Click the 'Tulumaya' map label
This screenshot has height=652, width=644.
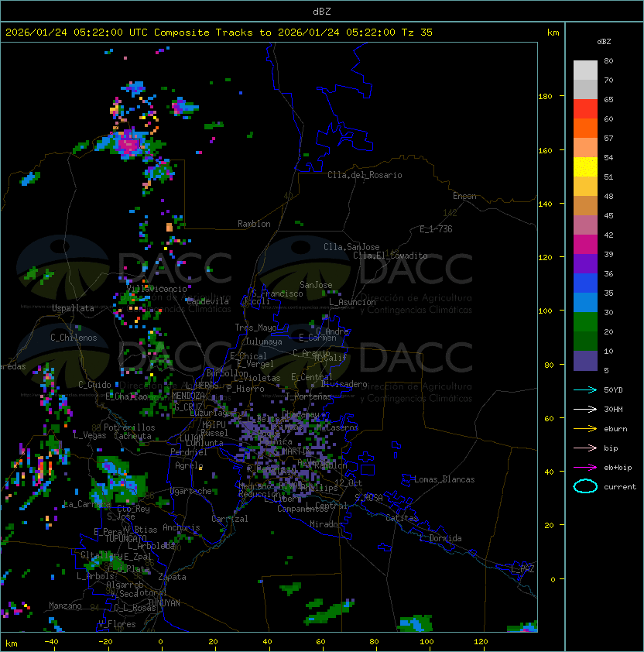pyautogui.click(x=264, y=341)
